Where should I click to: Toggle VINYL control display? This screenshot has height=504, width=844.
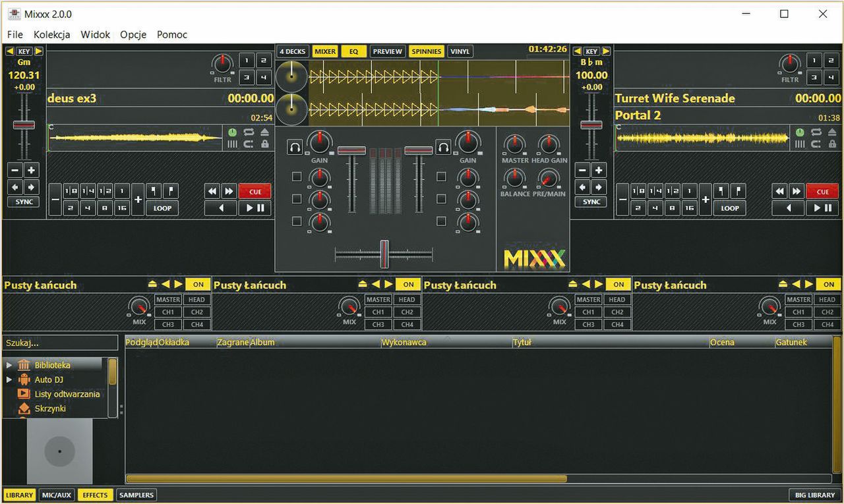(460, 51)
